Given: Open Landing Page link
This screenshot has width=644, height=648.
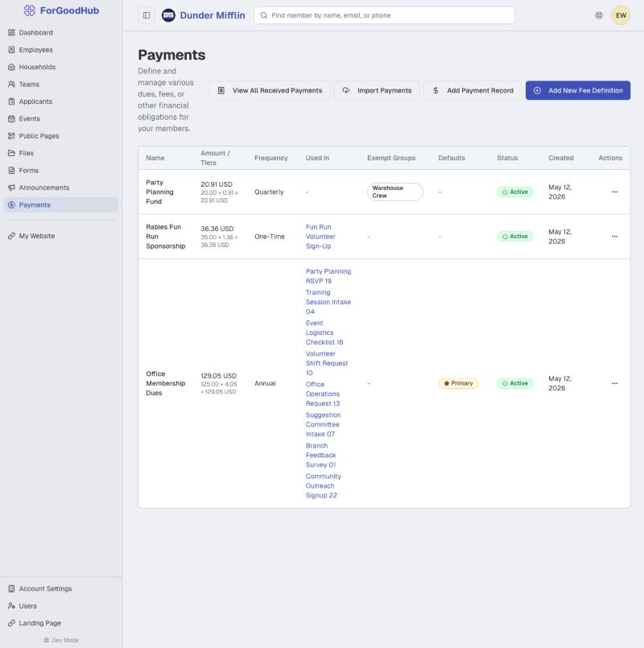Looking at the screenshot, I should click(x=61, y=623).
